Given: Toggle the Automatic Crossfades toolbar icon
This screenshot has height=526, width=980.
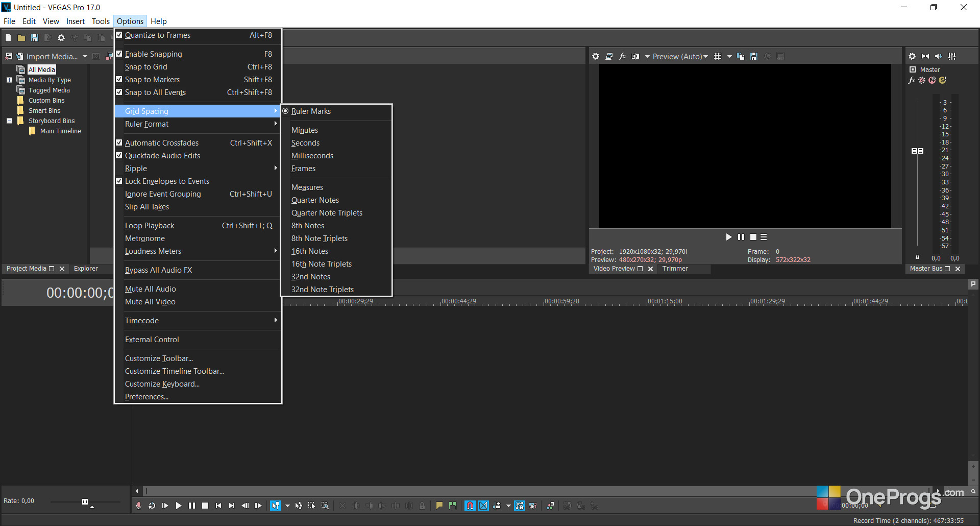Looking at the screenshot, I should pyautogui.click(x=483, y=506).
